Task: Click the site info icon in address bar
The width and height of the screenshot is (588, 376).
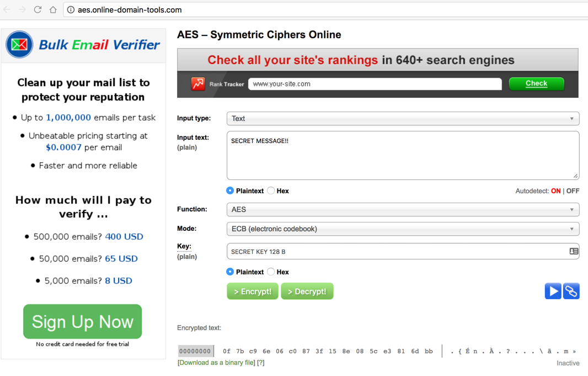Action: coord(71,10)
